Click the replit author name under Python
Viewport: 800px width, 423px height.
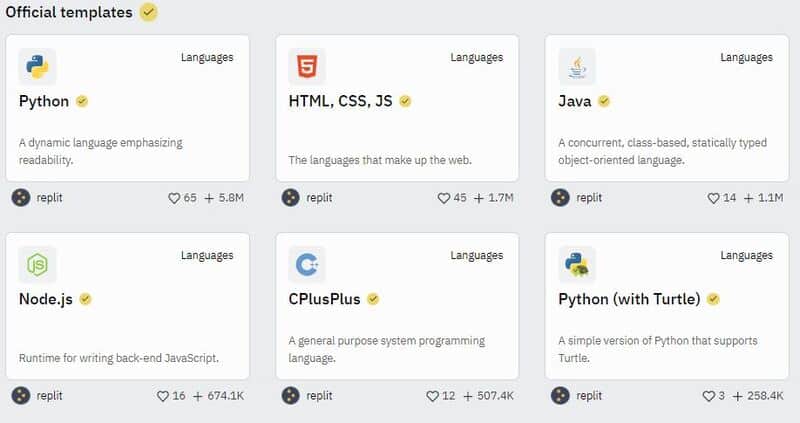49,197
